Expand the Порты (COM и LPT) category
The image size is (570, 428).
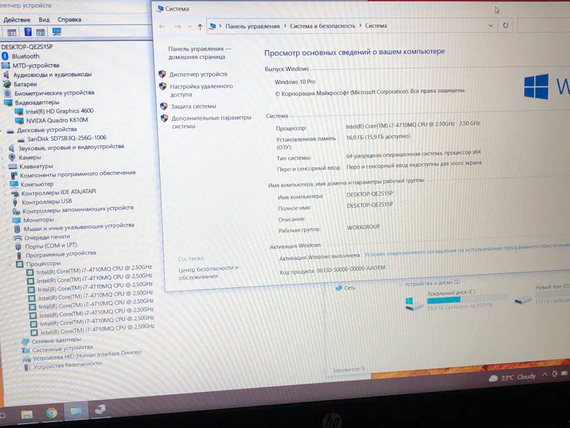point(9,247)
